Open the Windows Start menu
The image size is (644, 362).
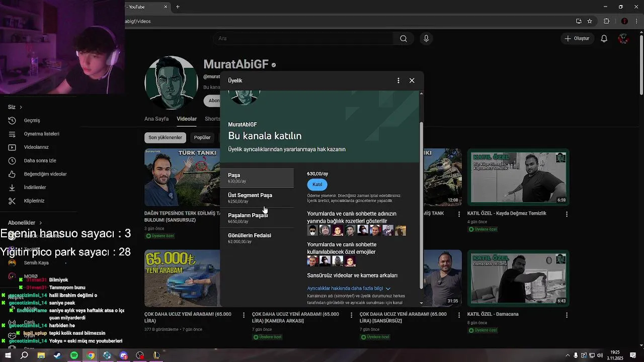(8, 355)
